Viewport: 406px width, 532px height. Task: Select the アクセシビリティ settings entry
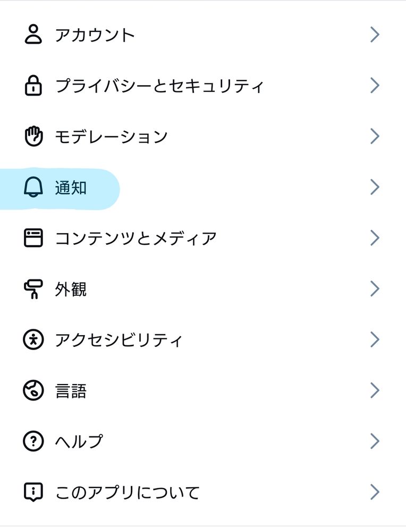click(x=119, y=339)
